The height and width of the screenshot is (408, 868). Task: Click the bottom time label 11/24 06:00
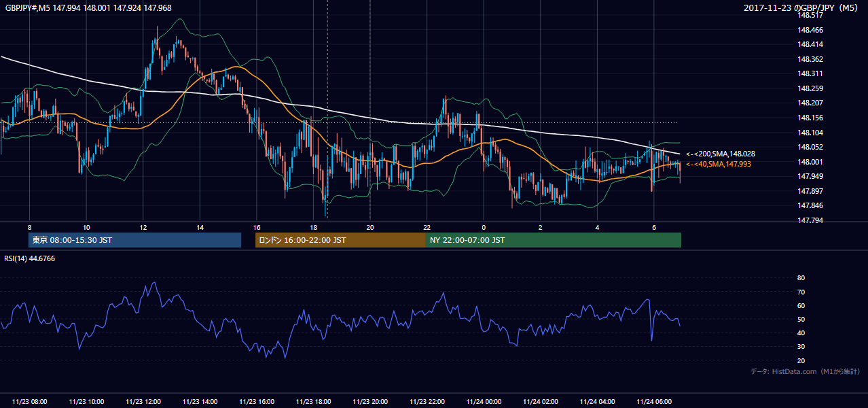coord(654,402)
